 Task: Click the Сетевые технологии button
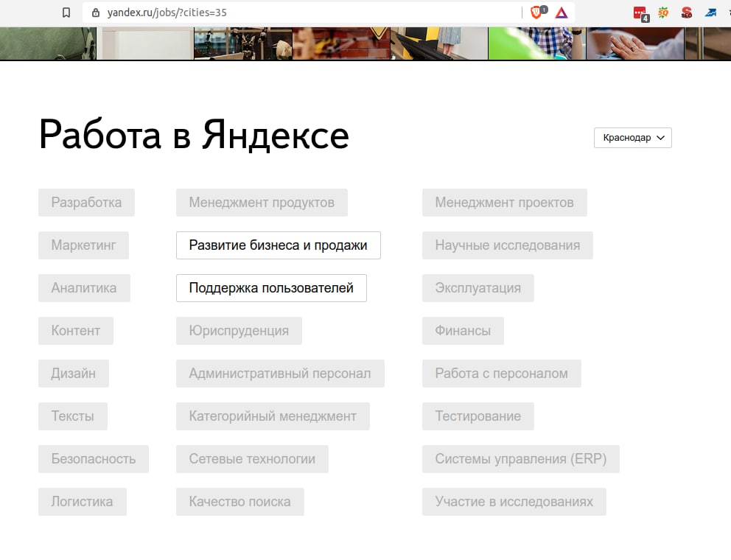[252, 459]
